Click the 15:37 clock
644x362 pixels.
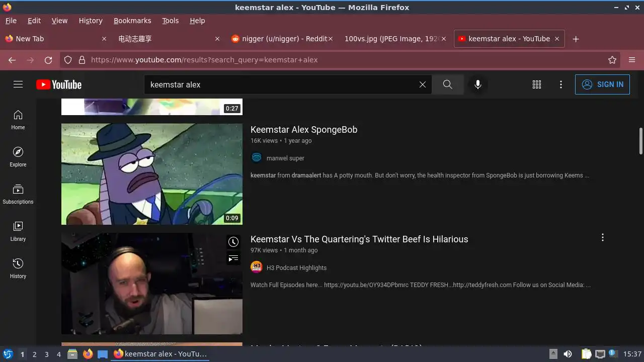click(x=632, y=354)
